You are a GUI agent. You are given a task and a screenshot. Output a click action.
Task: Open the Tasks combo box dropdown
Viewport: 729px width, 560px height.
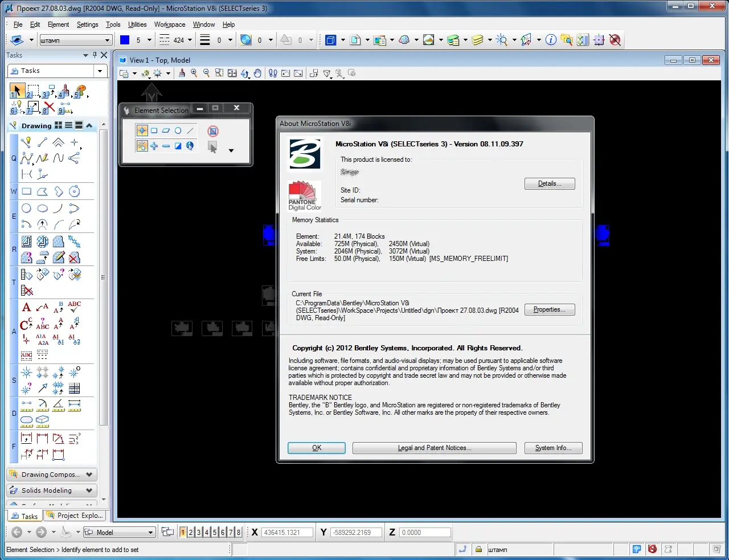[100, 71]
